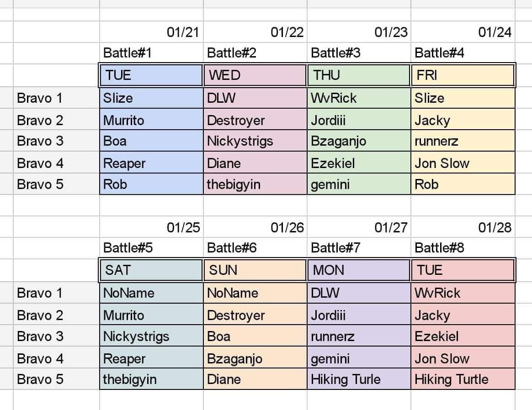Select the first table's Bravo 3 row label
The height and width of the screenshot is (410, 532).
click(x=56, y=141)
